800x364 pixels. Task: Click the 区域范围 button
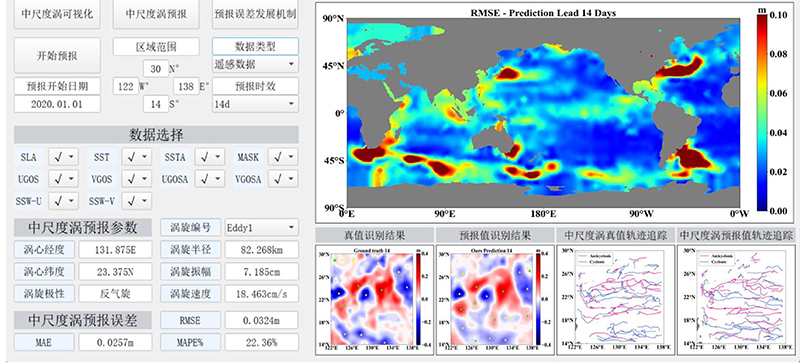pos(156,46)
